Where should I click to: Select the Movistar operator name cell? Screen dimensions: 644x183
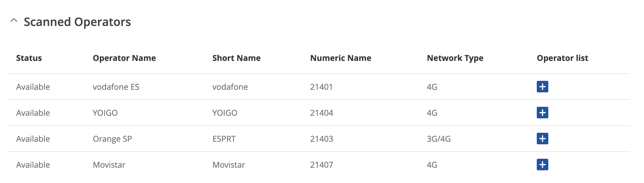coord(109,165)
